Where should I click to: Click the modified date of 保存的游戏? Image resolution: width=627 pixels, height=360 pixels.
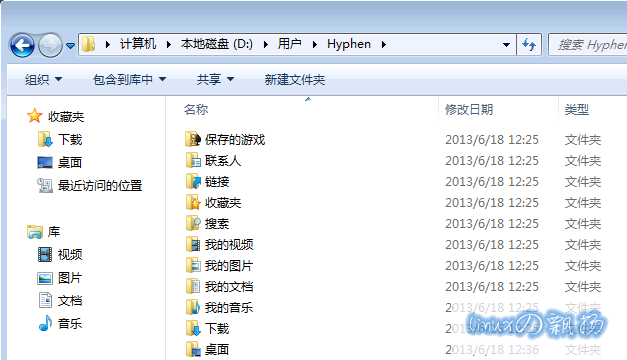click(492, 140)
